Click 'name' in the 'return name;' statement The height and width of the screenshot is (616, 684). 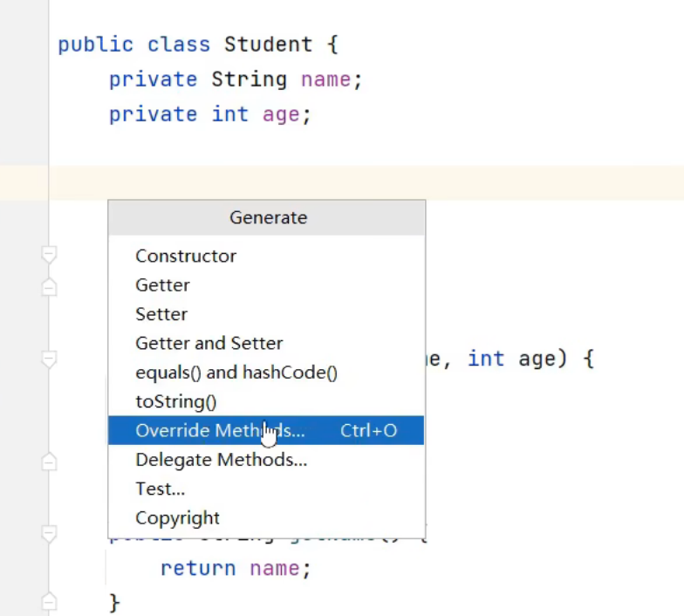pos(275,569)
